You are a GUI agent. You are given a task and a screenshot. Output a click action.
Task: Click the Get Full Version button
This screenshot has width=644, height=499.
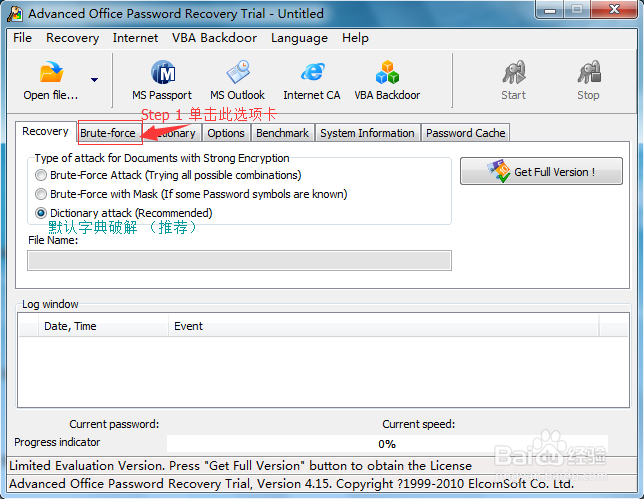pyautogui.click(x=541, y=171)
